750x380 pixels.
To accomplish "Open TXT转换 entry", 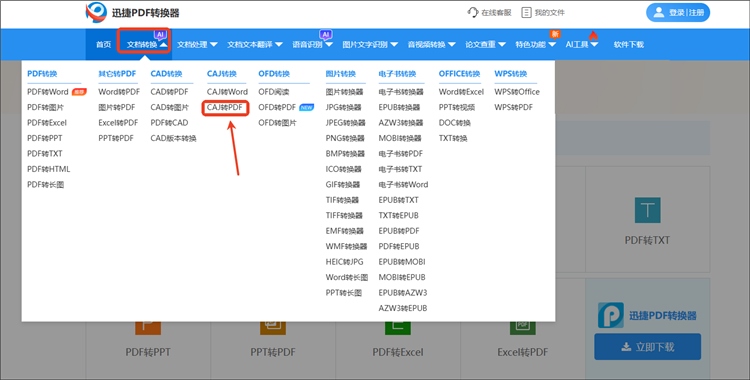I will 453,138.
